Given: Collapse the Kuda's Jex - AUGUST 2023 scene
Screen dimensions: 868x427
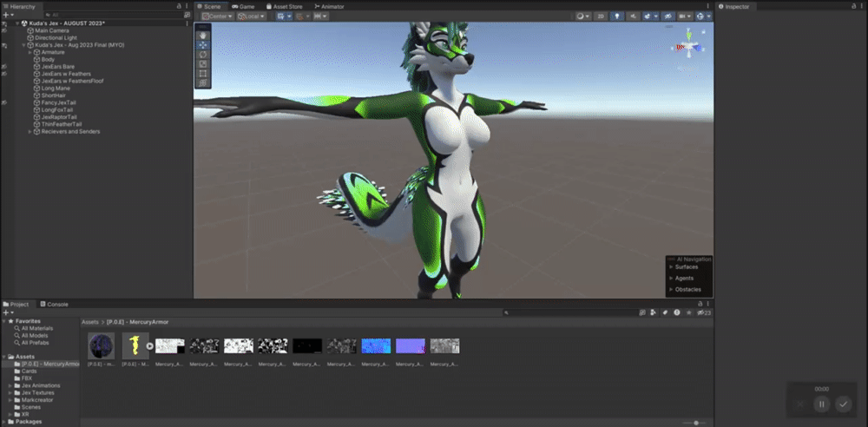Looking at the screenshot, I should [17, 23].
